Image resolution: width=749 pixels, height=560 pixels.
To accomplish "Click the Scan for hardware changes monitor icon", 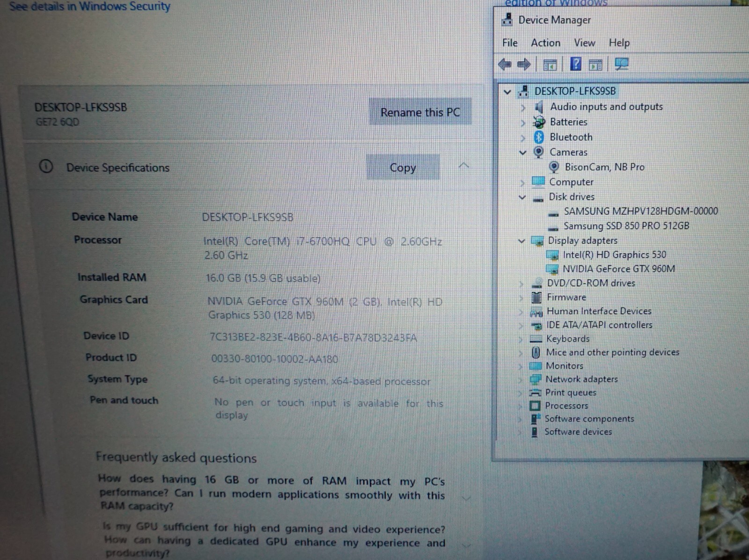I will point(622,64).
